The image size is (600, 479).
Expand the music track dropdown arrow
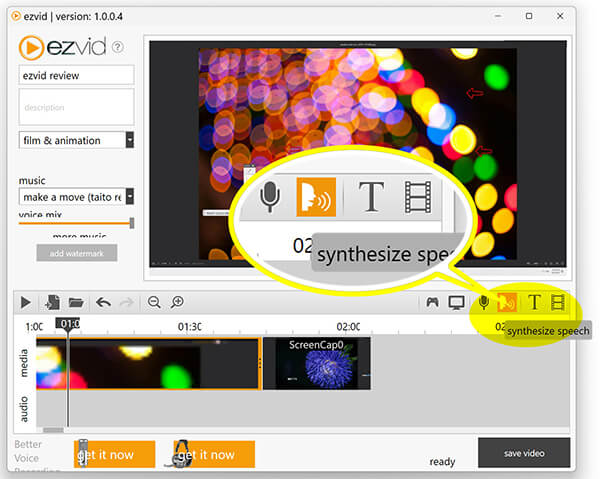130,196
